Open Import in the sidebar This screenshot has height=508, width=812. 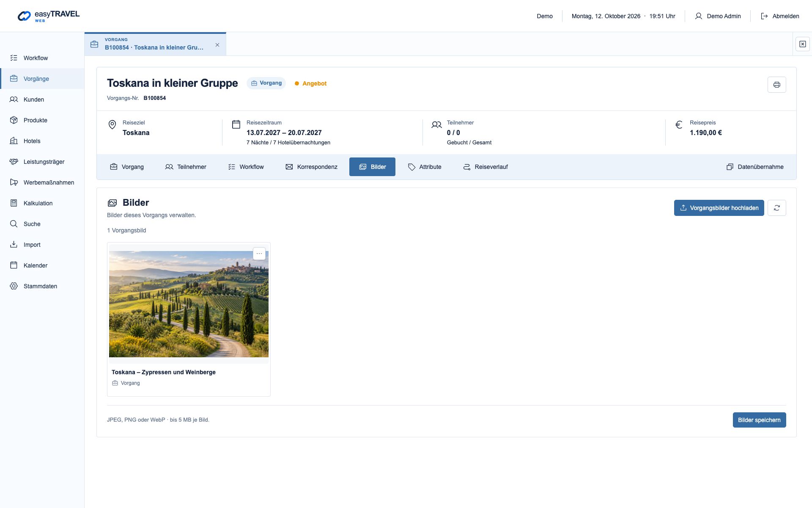[x=42, y=245]
